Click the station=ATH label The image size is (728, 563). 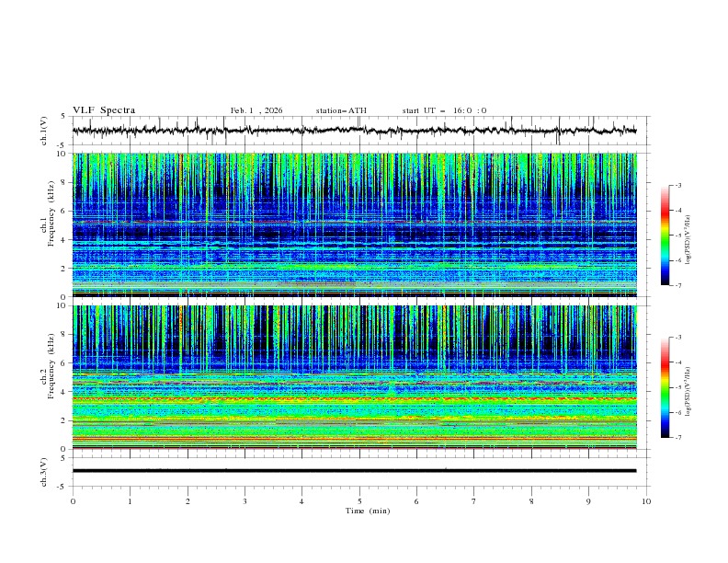tap(341, 110)
